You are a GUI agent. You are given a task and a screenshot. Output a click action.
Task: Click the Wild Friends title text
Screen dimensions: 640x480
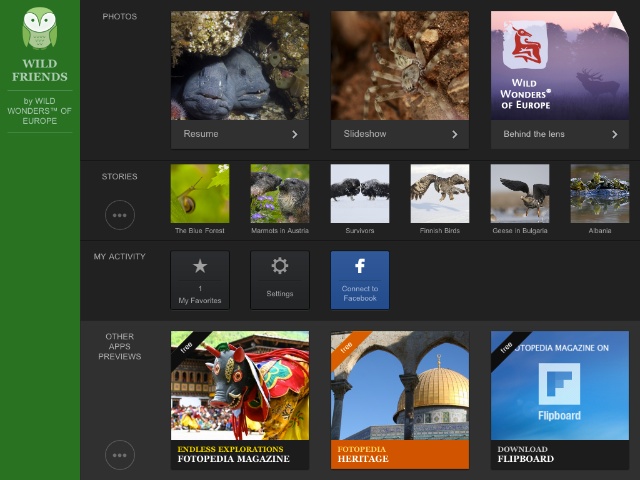pos(40,70)
